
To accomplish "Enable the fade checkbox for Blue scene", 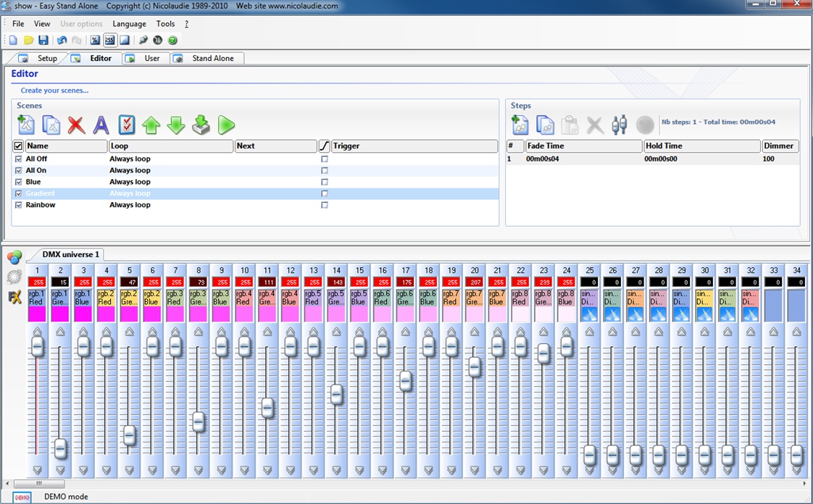I will click(x=325, y=182).
